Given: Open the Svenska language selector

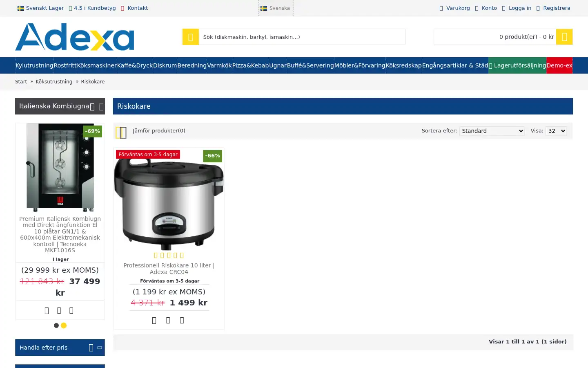Looking at the screenshot, I should (x=276, y=8).
